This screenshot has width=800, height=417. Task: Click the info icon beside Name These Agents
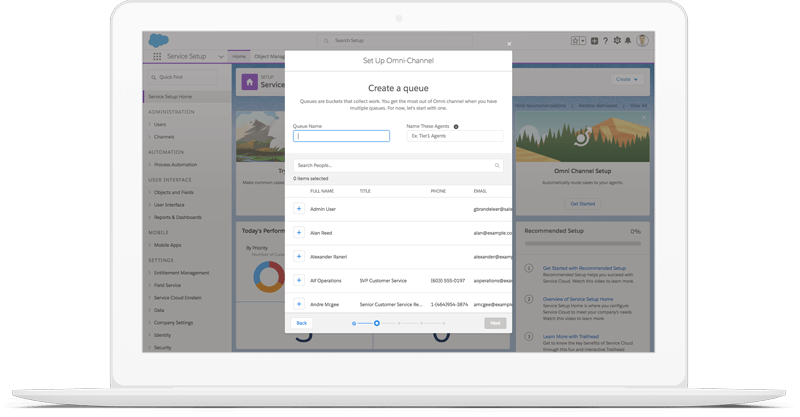pos(456,127)
